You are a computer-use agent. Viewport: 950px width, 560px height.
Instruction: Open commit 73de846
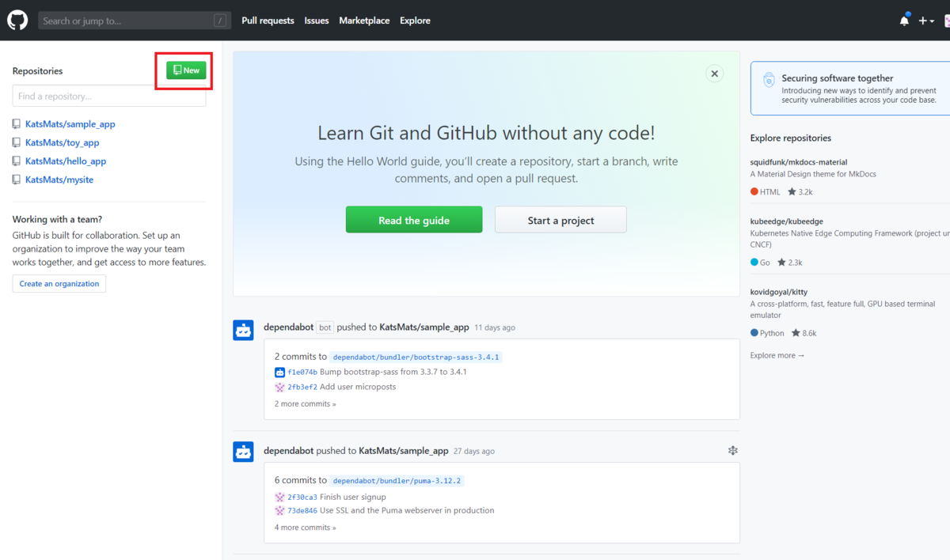point(302,511)
